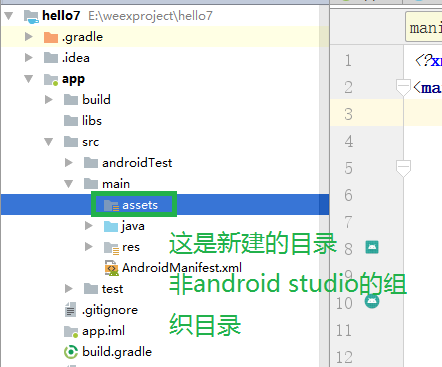Select the app.iml file label
442x367 pixels.
point(103,331)
